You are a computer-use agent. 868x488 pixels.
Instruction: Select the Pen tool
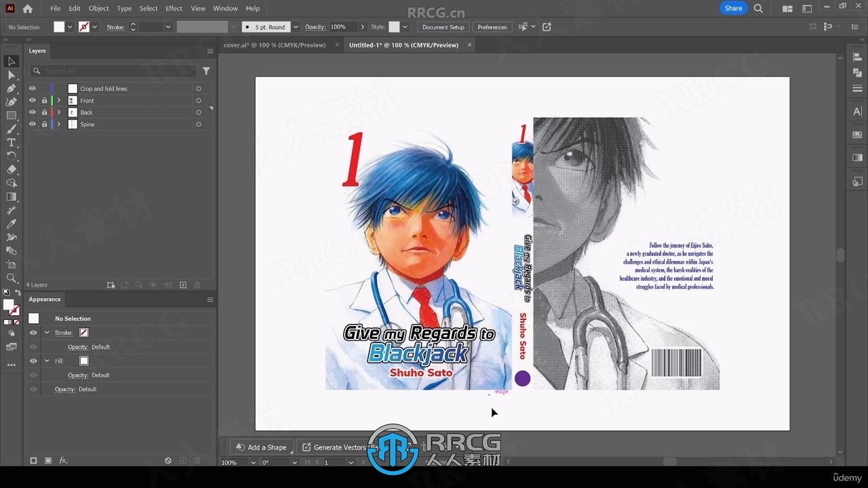coord(12,89)
